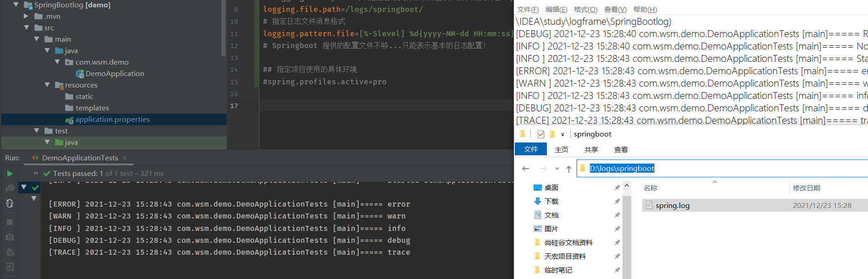Go up one folder level in Explorer
868x279 pixels.
[x=569, y=169]
